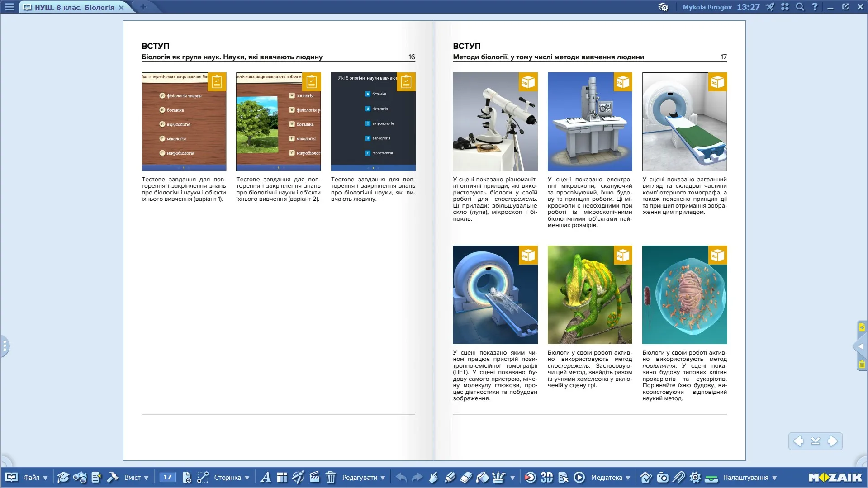868x488 pixels.
Task: Go to previous page with left arrow
Action: pos(799,441)
